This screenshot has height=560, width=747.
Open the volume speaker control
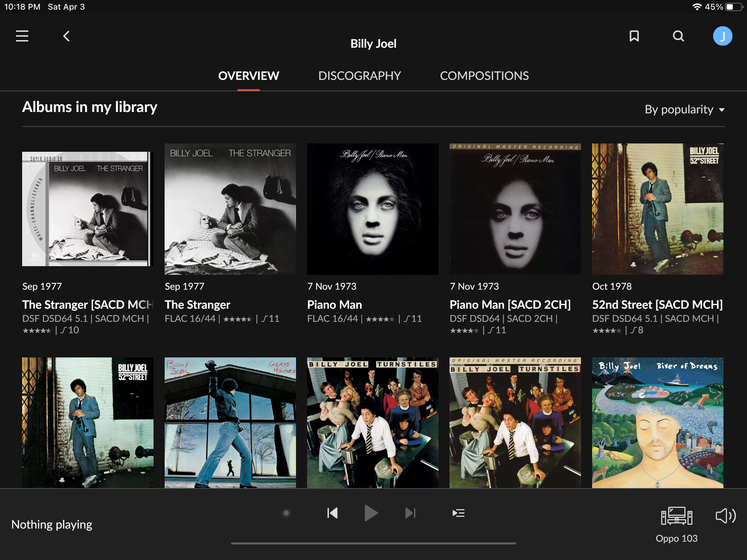tap(726, 516)
